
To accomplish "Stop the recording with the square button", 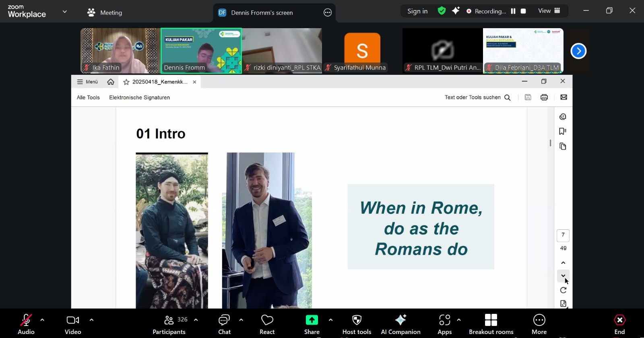I will [x=523, y=11].
